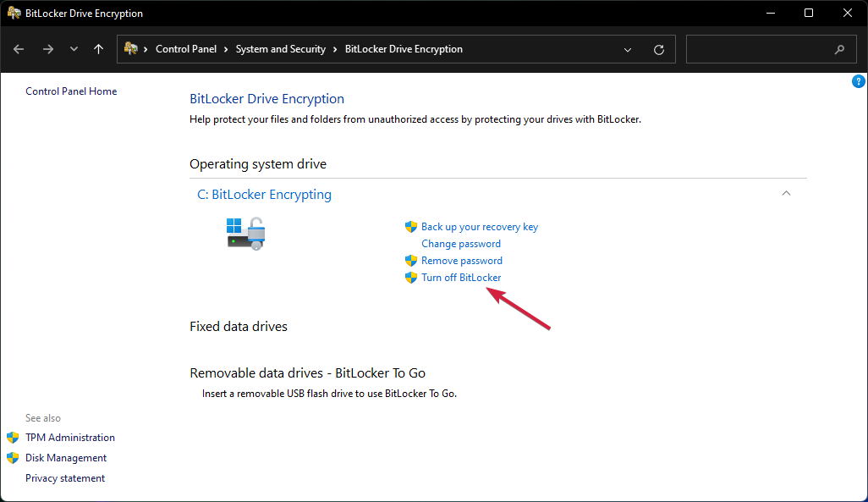The width and height of the screenshot is (868, 502).
Task: Open Change password for the drive
Action: click(460, 243)
